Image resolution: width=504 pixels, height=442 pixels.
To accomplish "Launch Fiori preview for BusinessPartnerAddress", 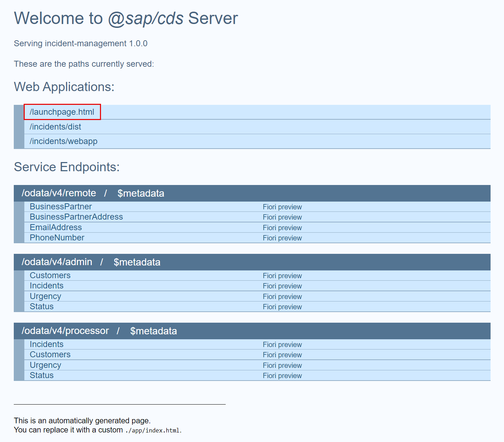I will (282, 217).
